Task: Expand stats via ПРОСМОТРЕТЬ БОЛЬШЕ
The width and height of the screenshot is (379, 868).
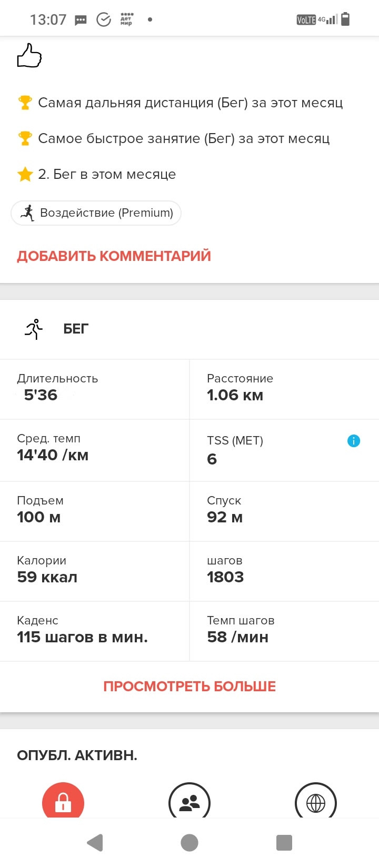Action: (x=189, y=687)
